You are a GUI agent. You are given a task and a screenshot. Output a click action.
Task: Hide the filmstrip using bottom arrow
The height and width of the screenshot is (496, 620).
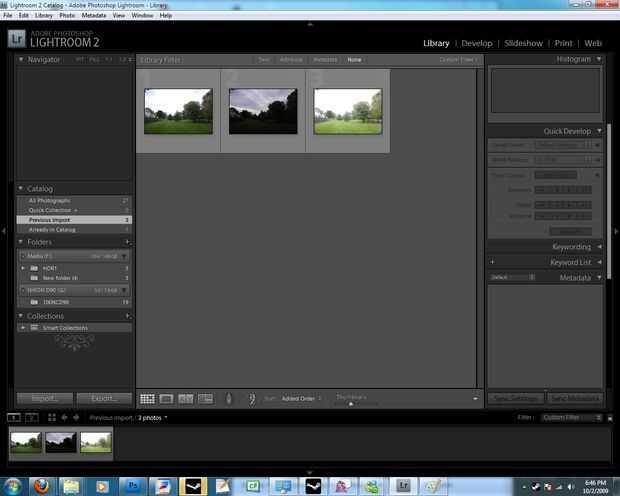[310, 473]
